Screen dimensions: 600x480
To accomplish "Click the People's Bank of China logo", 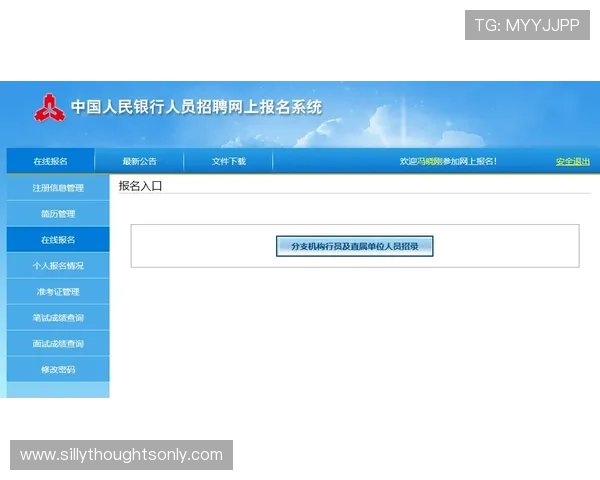I will (49, 108).
